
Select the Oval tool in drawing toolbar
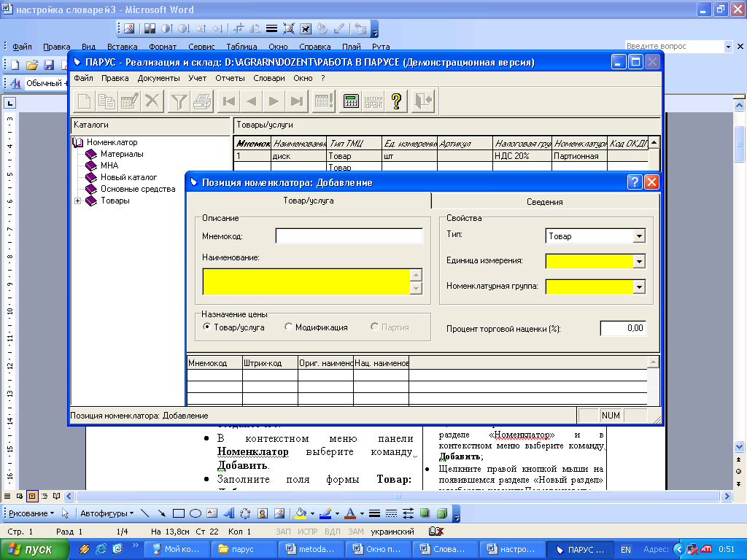(x=196, y=513)
